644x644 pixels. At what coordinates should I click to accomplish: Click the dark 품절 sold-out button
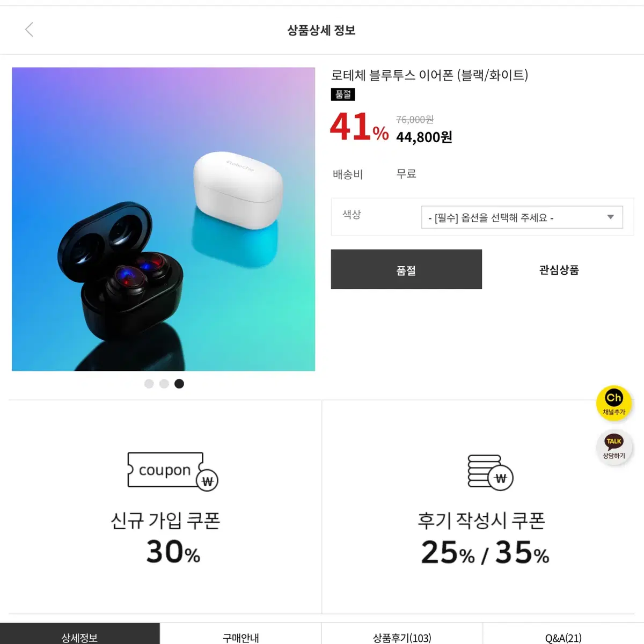click(x=406, y=269)
